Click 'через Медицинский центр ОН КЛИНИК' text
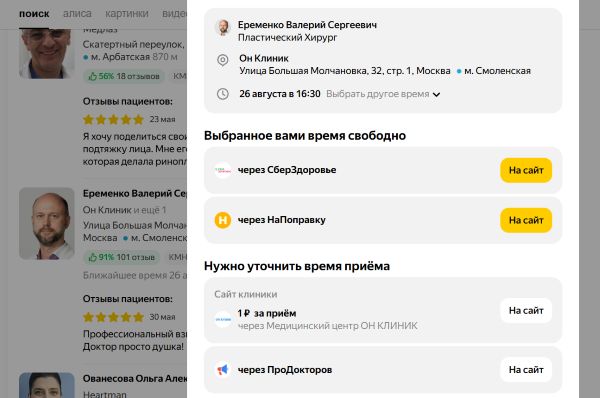 pyautogui.click(x=328, y=326)
